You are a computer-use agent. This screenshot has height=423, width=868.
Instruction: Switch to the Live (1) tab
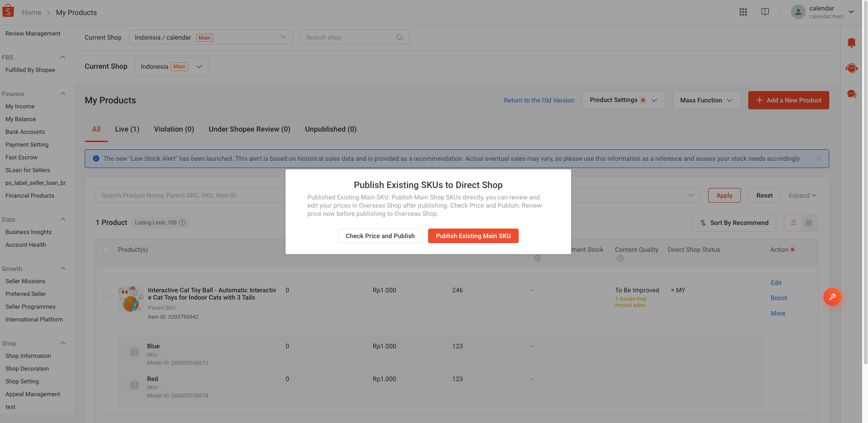coord(127,129)
